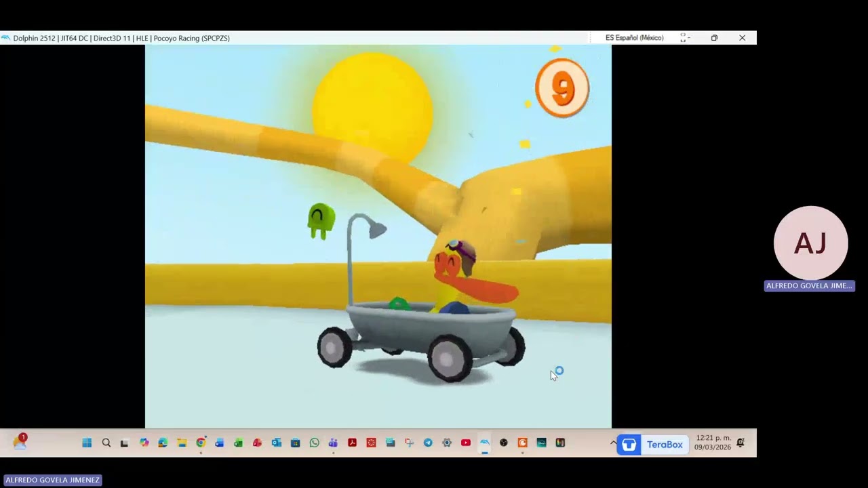The height and width of the screenshot is (488, 868).
Task: Show hidden system tray icons
Action: (x=613, y=443)
